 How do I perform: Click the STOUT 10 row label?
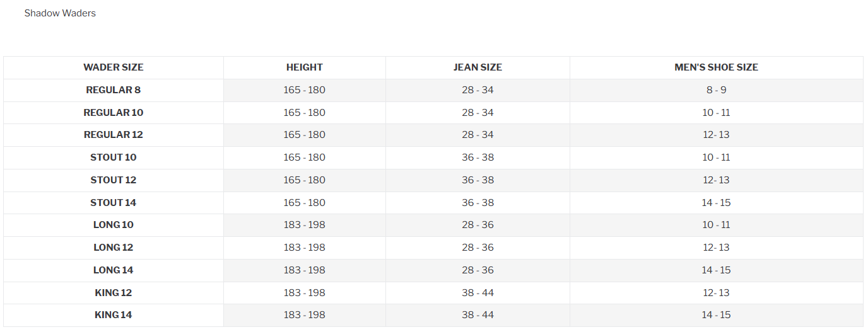(x=114, y=157)
